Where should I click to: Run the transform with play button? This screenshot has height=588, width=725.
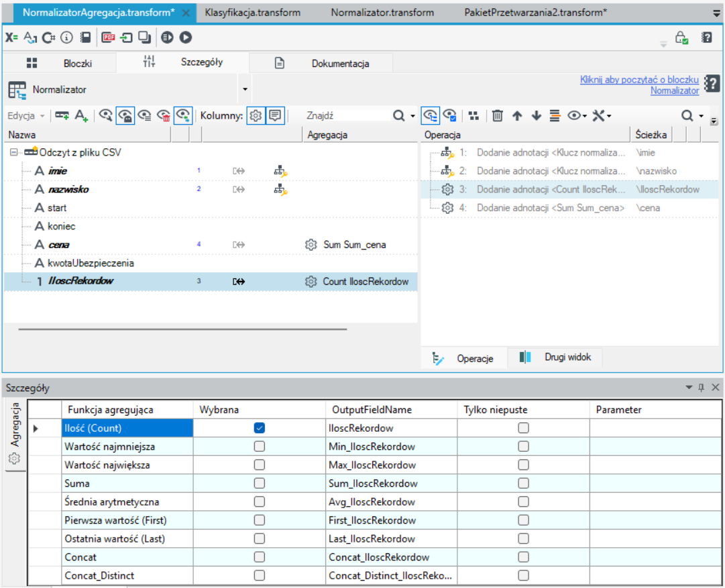[x=186, y=38]
